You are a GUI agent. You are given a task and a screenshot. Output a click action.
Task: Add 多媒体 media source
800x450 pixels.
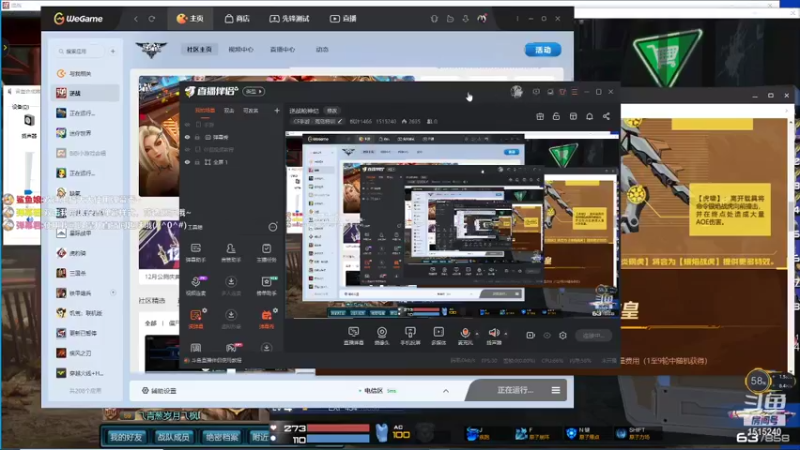[x=438, y=336]
